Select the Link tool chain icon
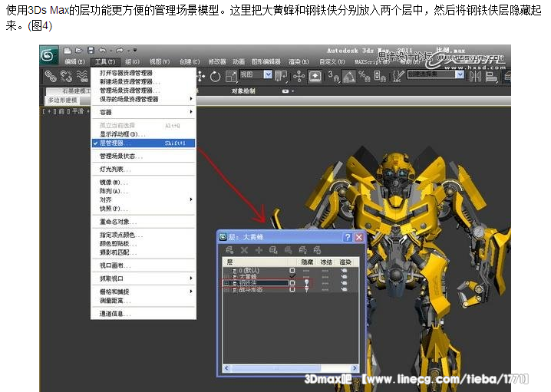This screenshot has height=392, width=551. point(51,76)
